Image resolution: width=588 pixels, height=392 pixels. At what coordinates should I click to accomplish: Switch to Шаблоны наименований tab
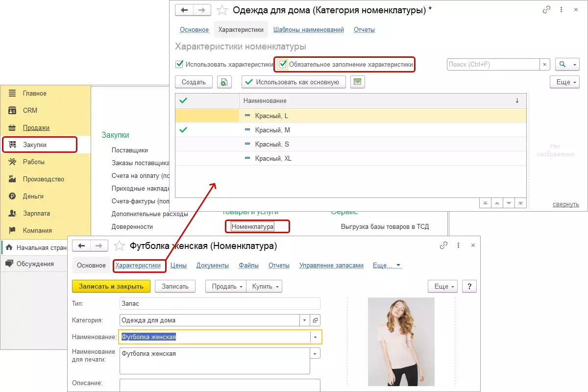[x=308, y=30]
